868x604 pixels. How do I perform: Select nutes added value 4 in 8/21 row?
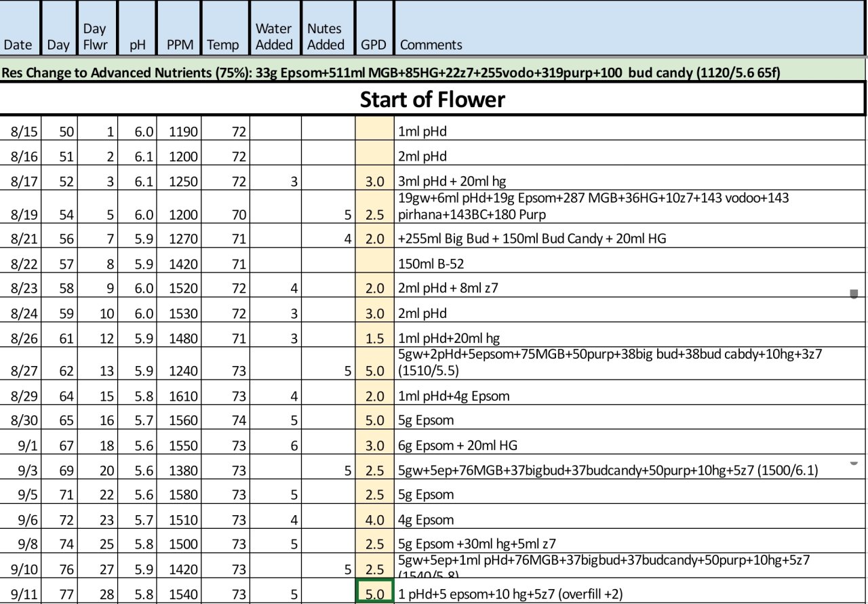(328, 239)
